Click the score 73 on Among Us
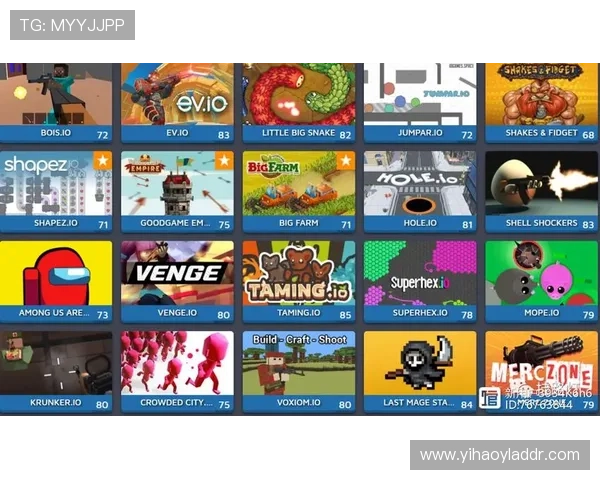The height and width of the screenshot is (480, 600). [x=103, y=315]
